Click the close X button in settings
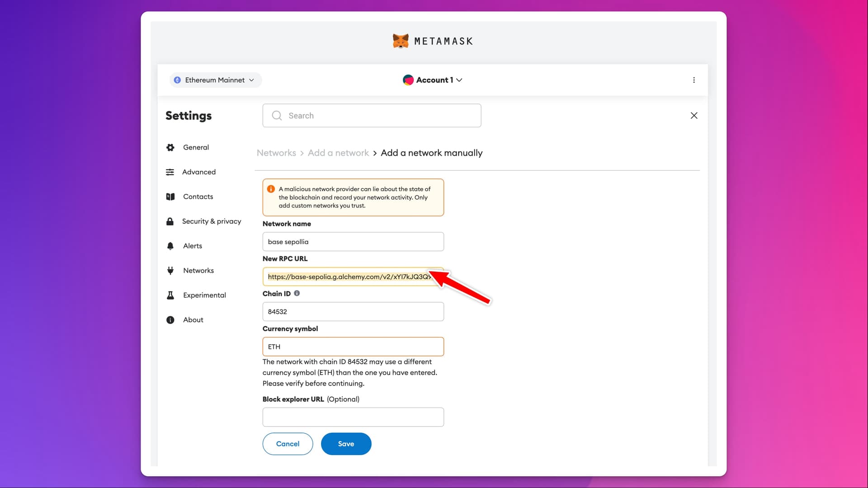Viewport: 868px width, 488px height. (x=693, y=116)
